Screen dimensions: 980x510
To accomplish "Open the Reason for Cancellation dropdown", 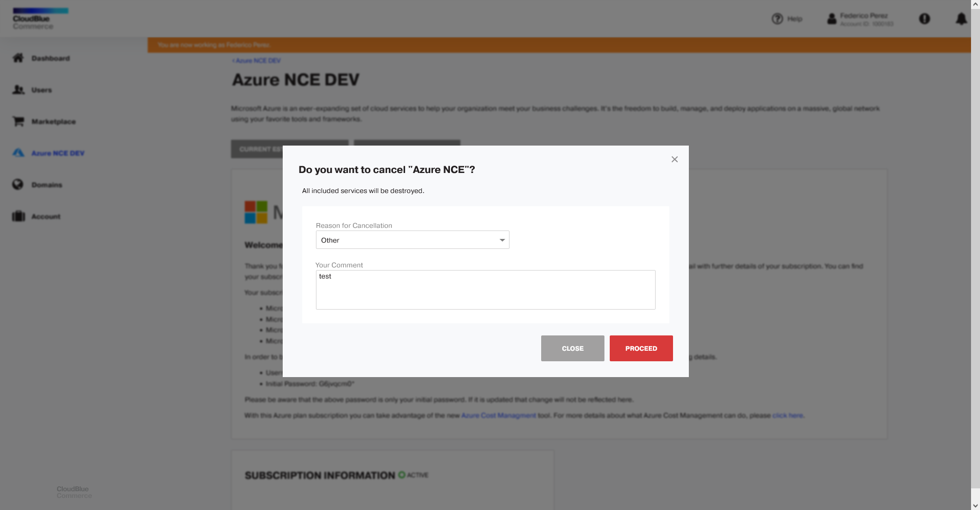I will point(412,240).
